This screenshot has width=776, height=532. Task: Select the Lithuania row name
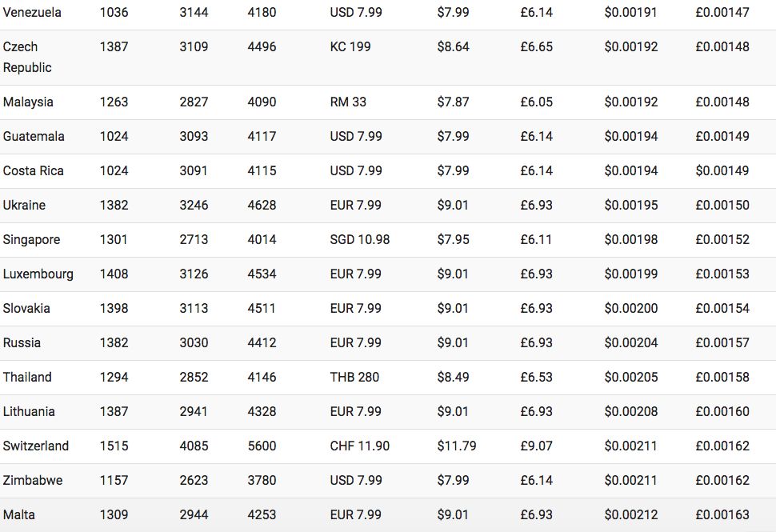[x=29, y=412]
